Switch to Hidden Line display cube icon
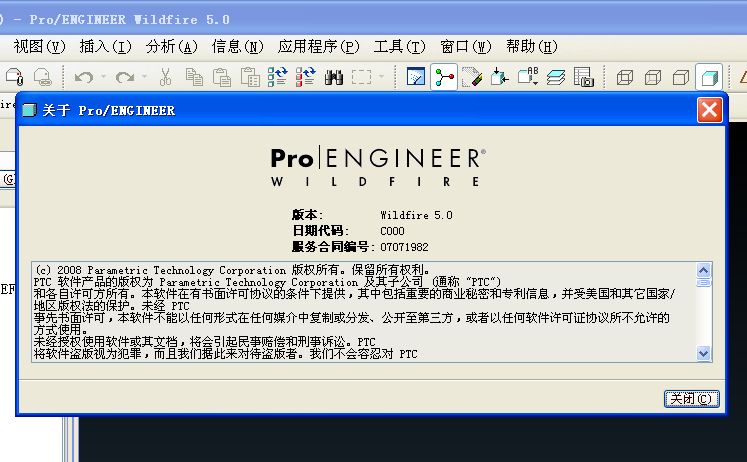This screenshot has height=462, width=747. tap(653, 77)
